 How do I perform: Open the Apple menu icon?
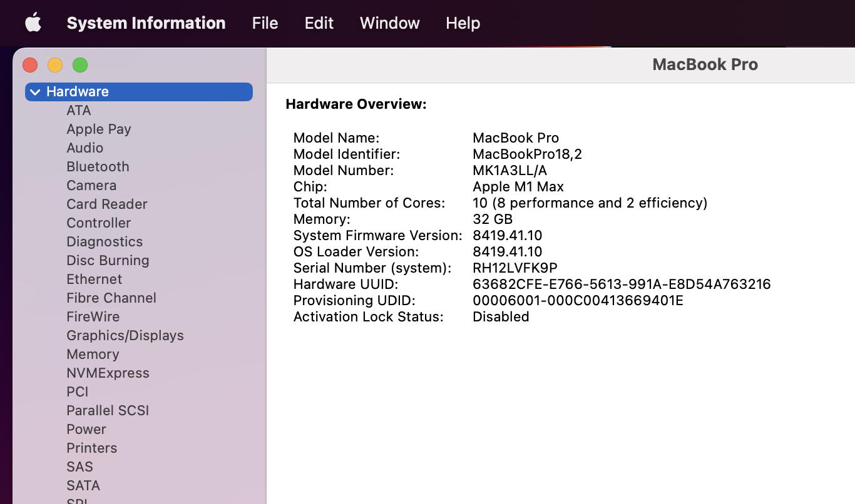pos(33,23)
